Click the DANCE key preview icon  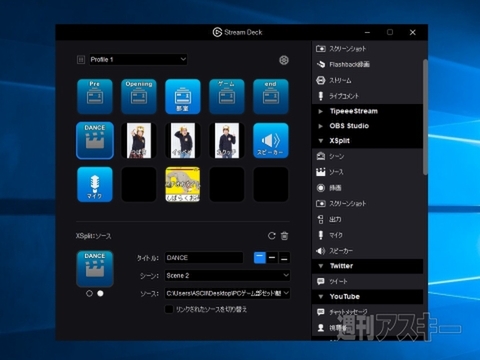pos(95,269)
